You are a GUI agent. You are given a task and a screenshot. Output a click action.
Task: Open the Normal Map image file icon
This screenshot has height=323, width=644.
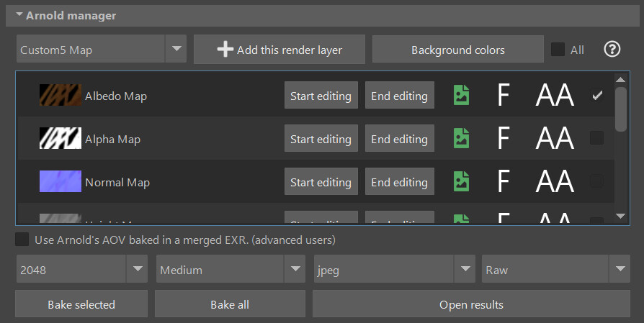click(x=461, y=181)
